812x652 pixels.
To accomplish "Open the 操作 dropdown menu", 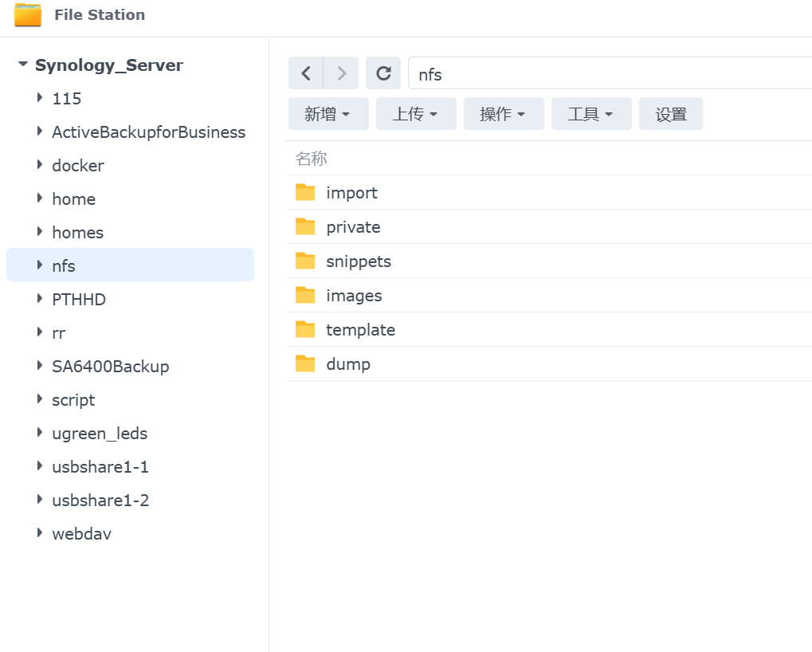I will 504,113.
